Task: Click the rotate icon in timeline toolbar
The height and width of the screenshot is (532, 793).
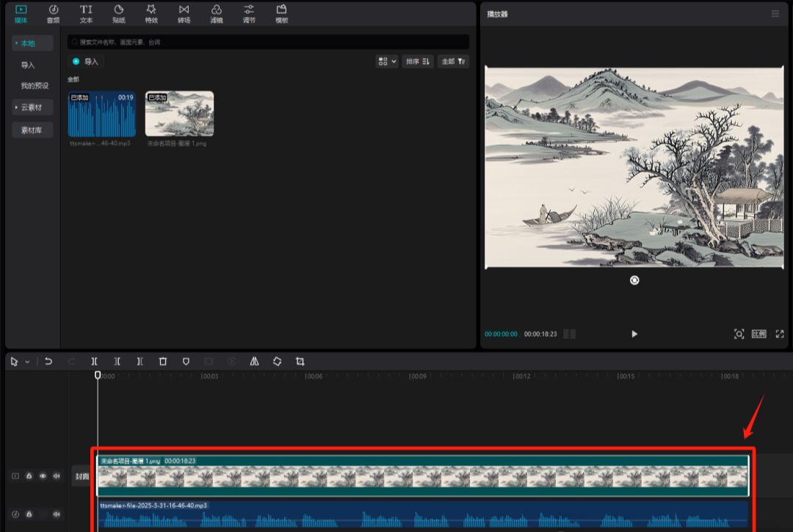Action: [277, 362]
